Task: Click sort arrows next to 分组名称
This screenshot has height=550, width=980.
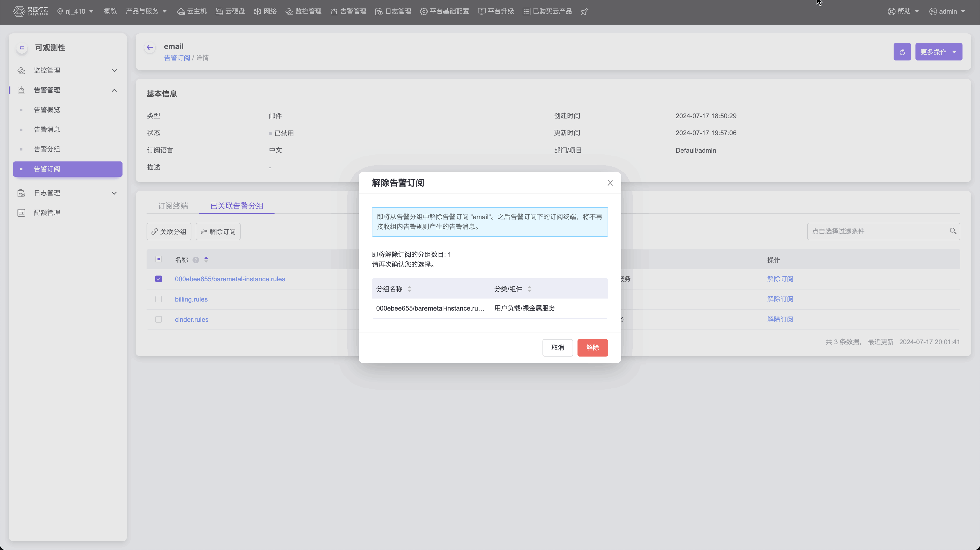Action: pos(409,289)
